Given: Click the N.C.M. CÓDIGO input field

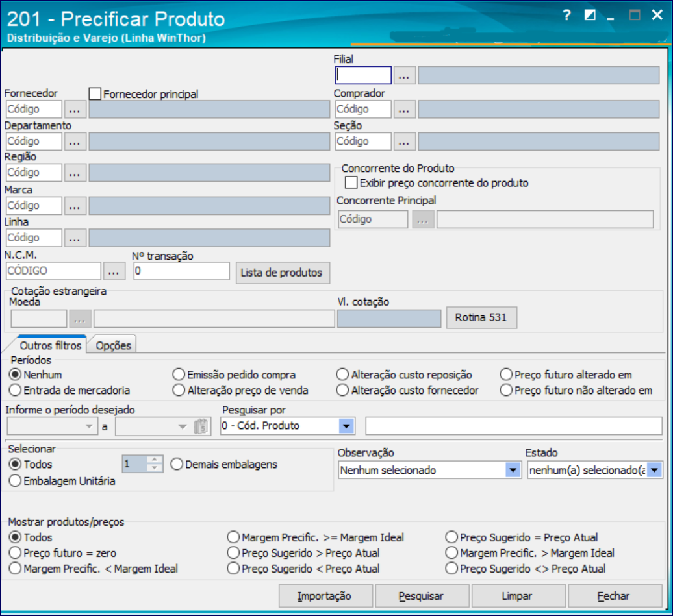Looking at the screenshot, I should pyautogui.click(x=53, y=271).
